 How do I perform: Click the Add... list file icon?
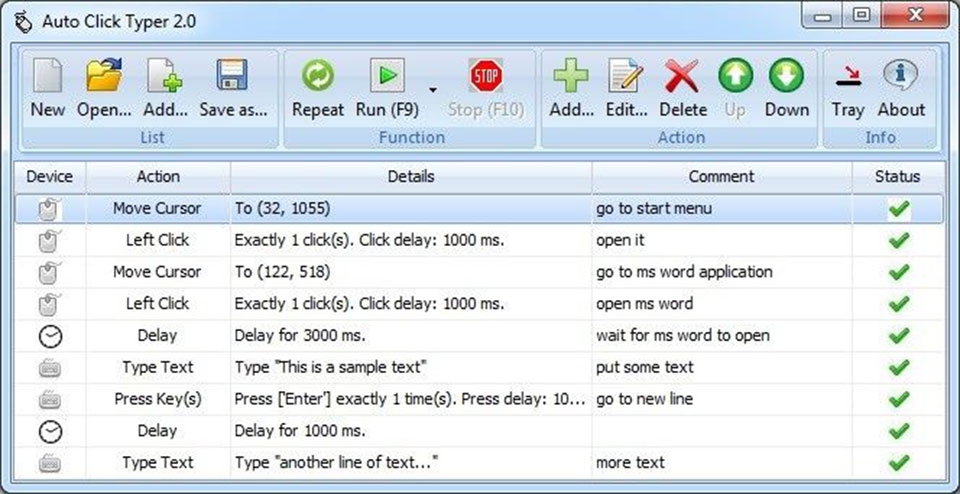click(165, 76)
